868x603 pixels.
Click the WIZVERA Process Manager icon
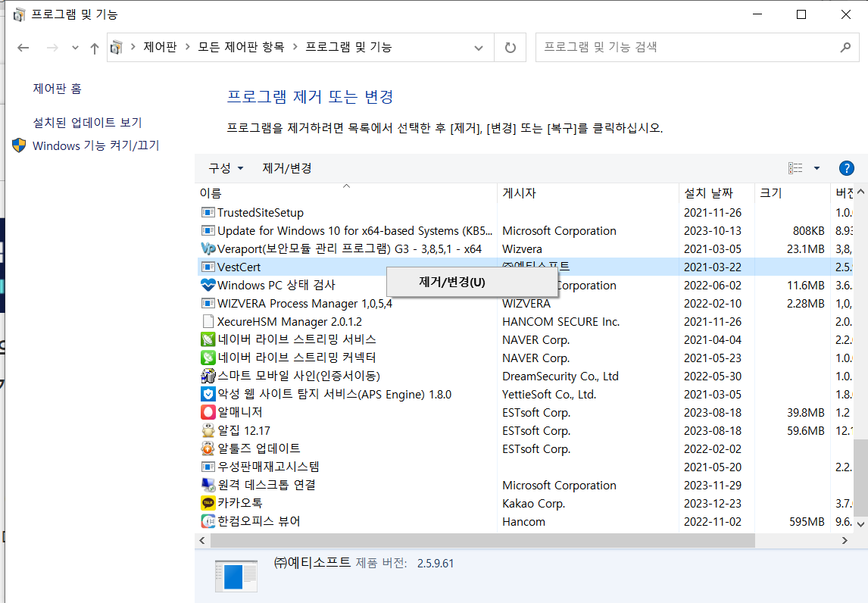pos(208,304)
